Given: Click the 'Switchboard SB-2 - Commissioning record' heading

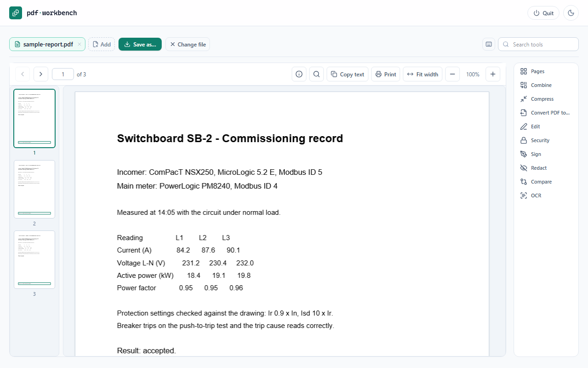Looking at the screenshot, I should click(x=230, y=138).
